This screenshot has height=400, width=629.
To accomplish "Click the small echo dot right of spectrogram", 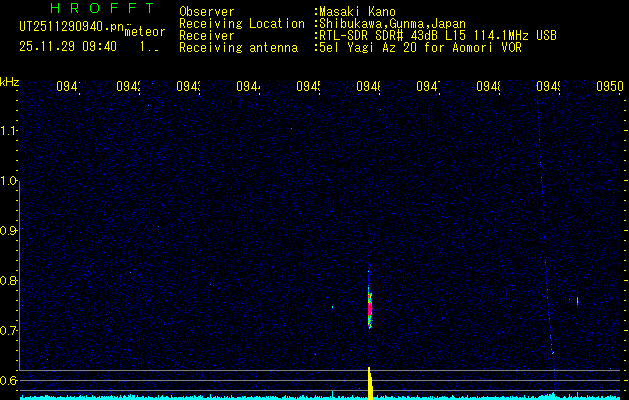I will [x=577, y=300].
